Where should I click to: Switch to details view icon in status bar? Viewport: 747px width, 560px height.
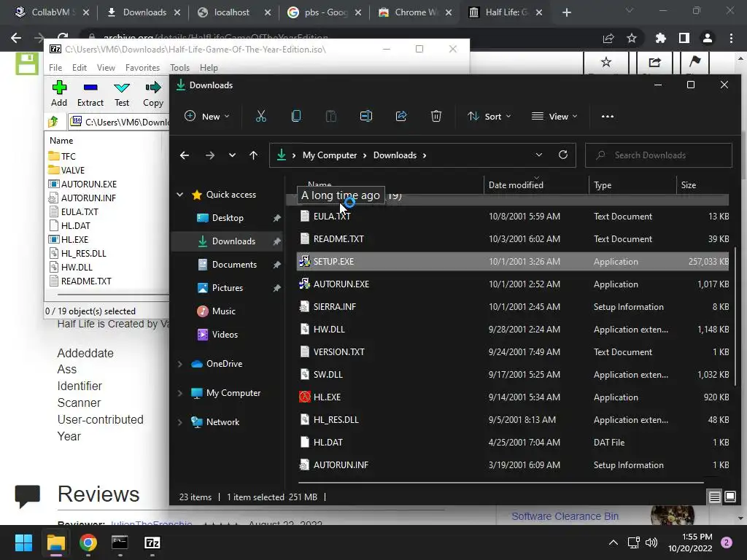[715, 497]
